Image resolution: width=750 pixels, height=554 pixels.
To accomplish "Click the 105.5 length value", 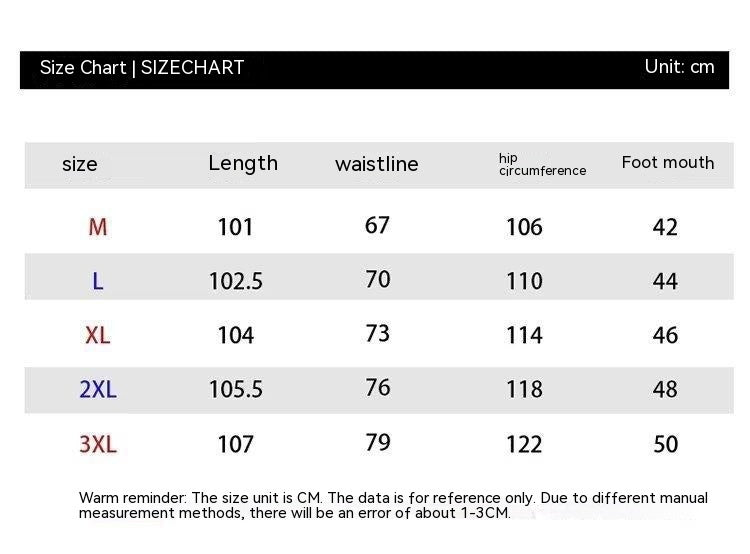I will pos(236,389).
